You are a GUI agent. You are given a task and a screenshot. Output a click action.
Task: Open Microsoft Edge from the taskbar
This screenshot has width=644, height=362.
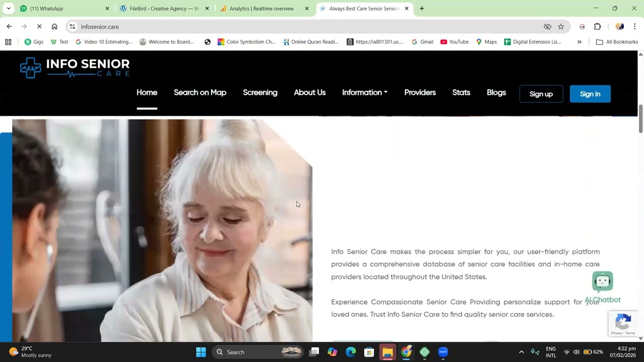click(x=351, y=352)
